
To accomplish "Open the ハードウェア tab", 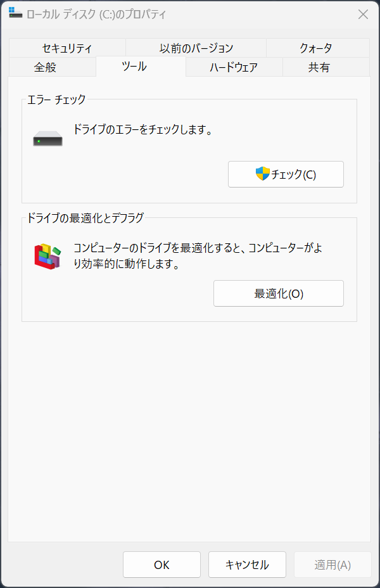I will click(234, 67).
